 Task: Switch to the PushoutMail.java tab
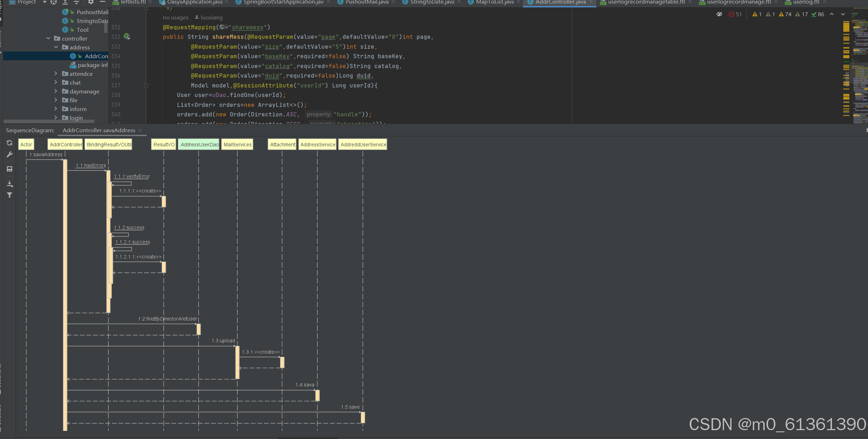(367, 2)
